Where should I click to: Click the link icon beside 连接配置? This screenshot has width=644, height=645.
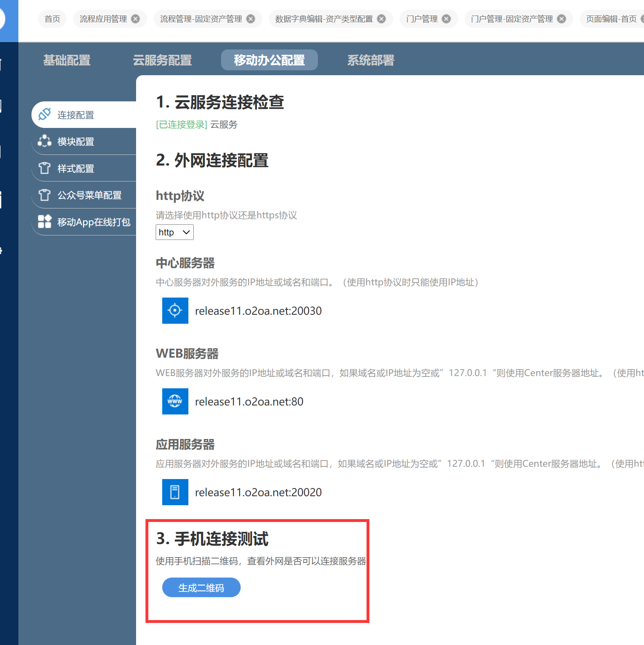pos(45,114)
